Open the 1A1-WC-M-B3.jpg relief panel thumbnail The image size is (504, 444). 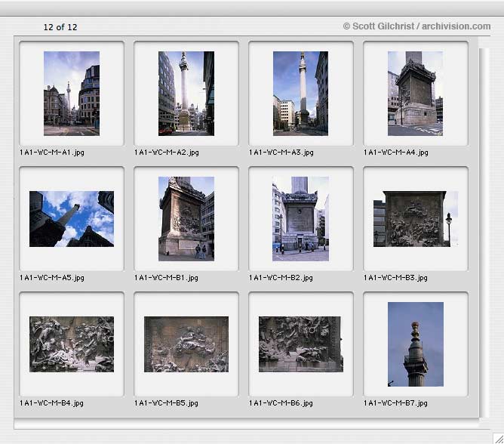pyautogui.click(x=416, y=219)
